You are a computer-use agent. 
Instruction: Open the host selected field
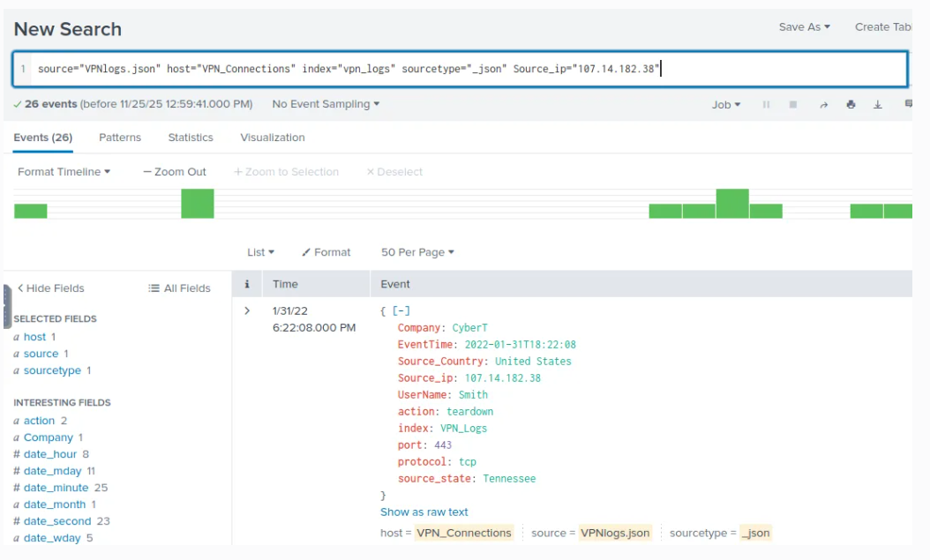click(34, 337)
